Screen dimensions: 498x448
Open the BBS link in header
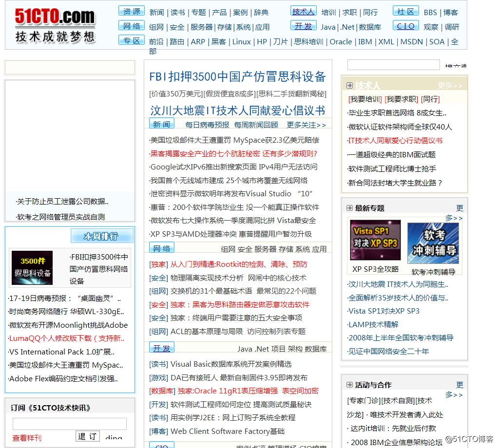[x=430, y=12]
